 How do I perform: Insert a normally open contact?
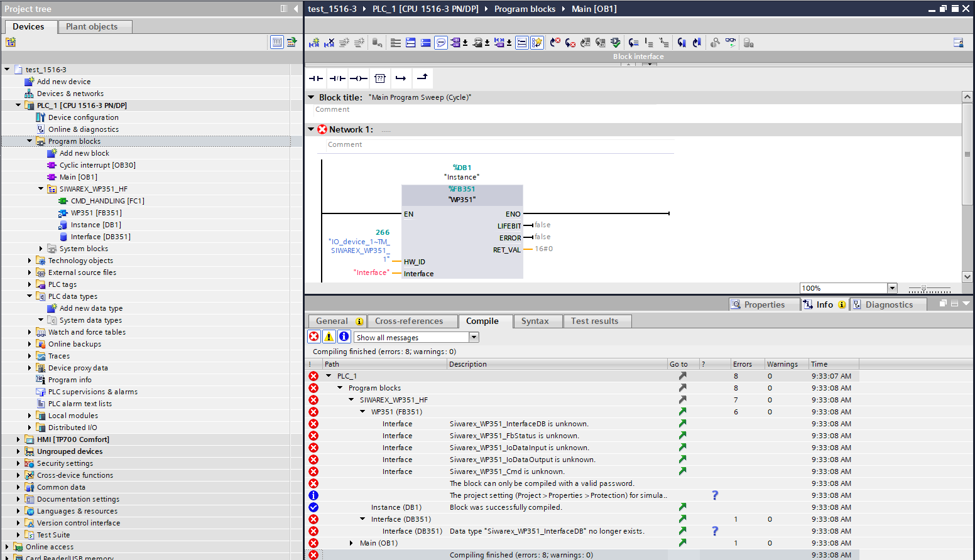click(316, 78)
